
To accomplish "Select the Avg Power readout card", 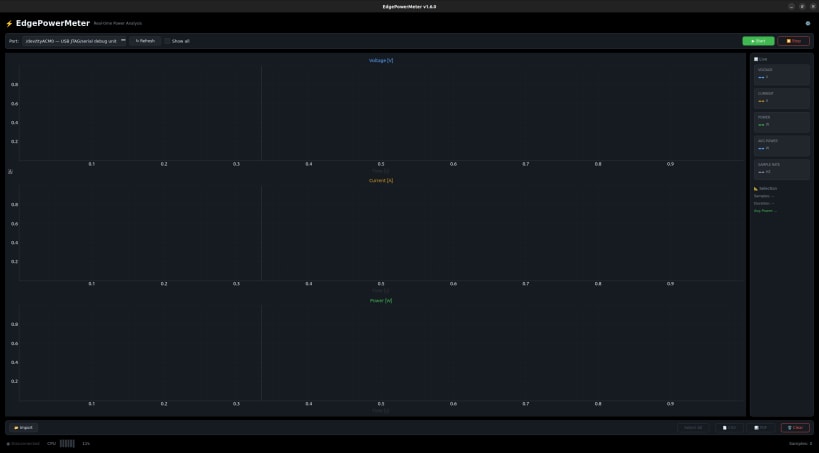I will tap(781, 145).
